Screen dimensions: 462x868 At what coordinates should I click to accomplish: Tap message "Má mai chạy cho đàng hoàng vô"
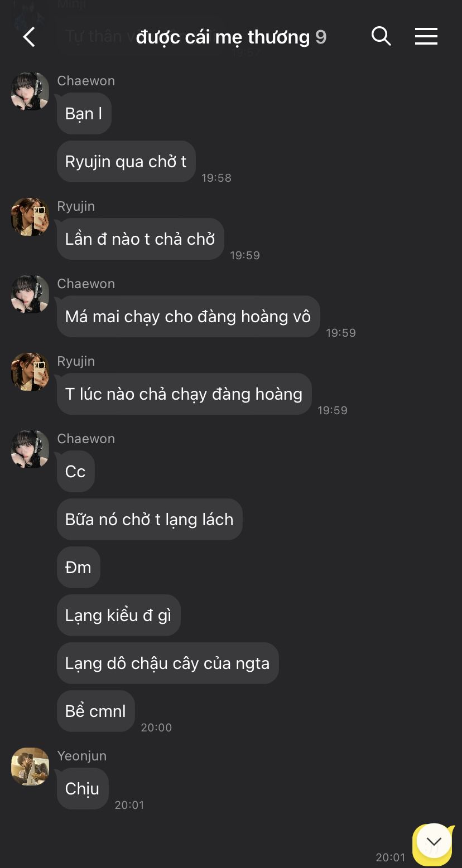tap(188, 316)
